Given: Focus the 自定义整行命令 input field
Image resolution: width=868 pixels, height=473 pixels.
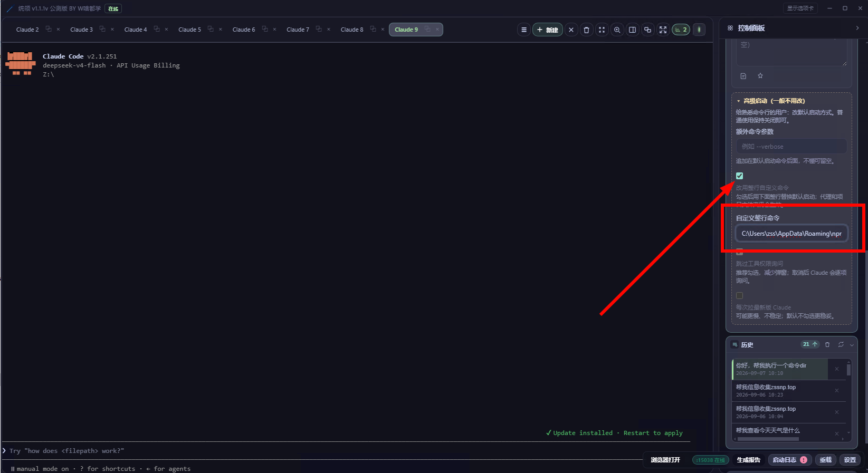Looking at the screenshot, I should (791, 234).
